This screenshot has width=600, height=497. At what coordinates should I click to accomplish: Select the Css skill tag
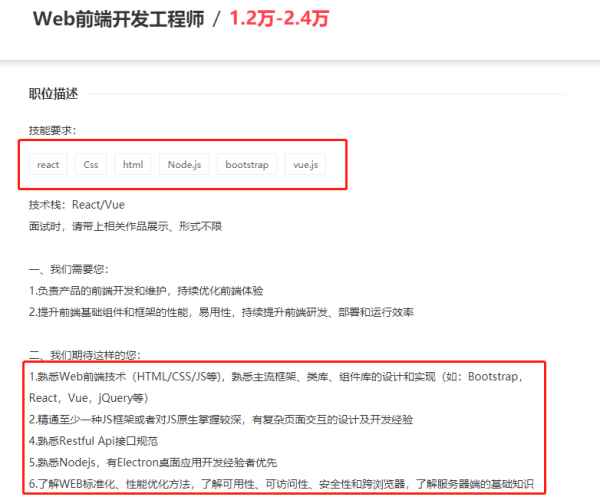tap(90, 164)
